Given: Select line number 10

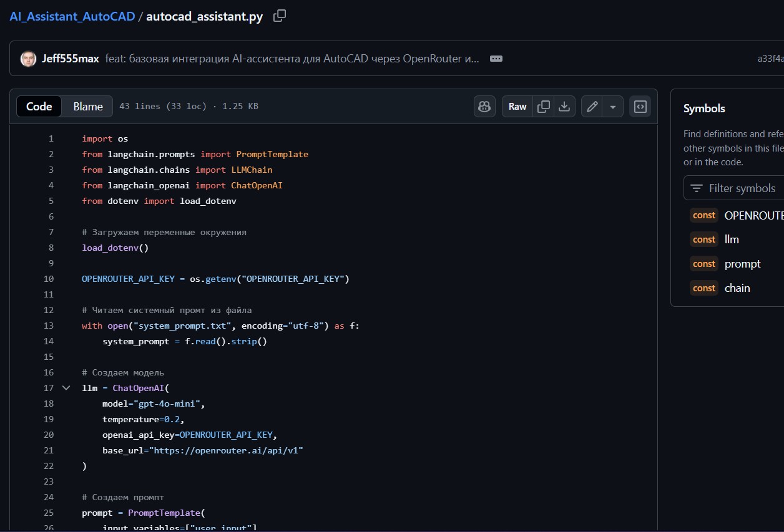Looking at the screenshot, I should tap(49, 279).
